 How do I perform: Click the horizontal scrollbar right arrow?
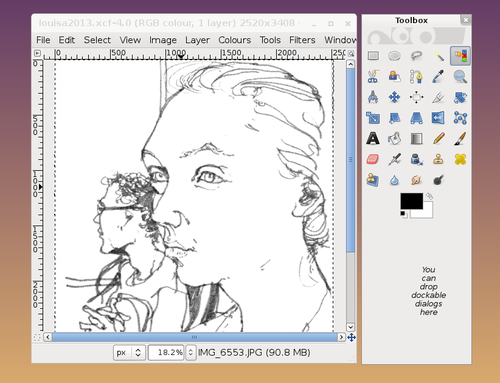[341, 337]
